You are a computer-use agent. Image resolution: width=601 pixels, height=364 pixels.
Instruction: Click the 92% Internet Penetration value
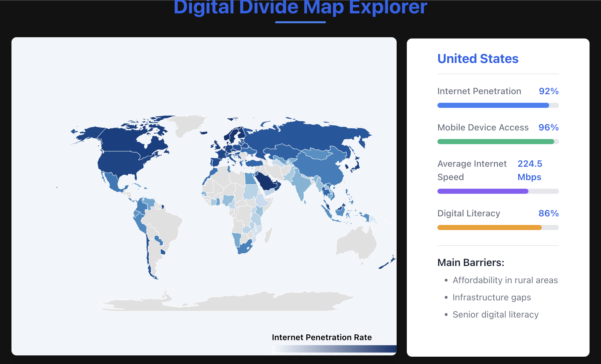(x=549, y=91)
